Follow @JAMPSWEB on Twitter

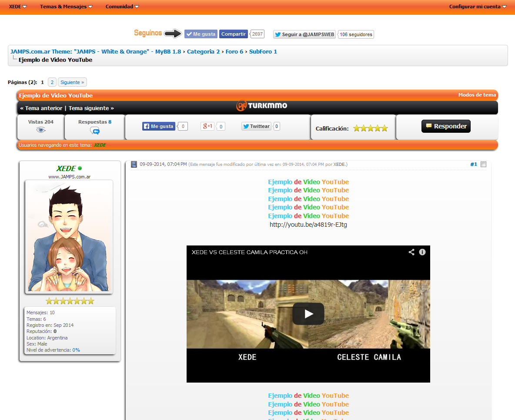[304, 34]
